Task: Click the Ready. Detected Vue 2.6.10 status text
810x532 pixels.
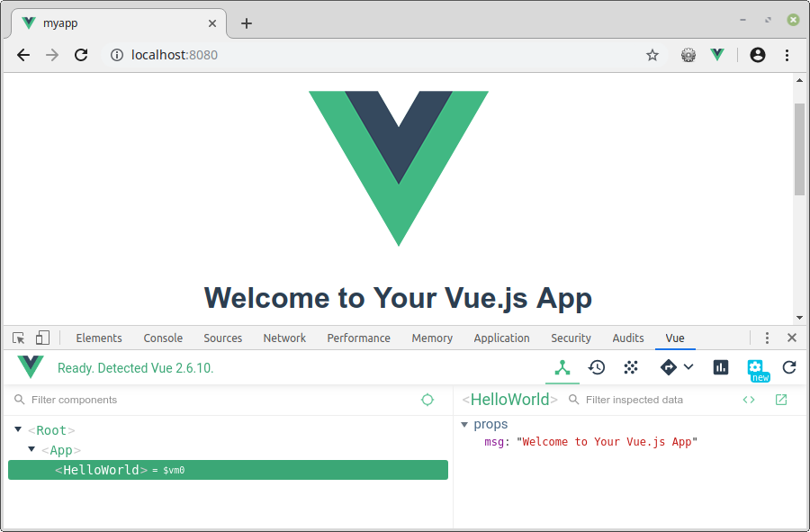Action: click(x=135, y=368)
